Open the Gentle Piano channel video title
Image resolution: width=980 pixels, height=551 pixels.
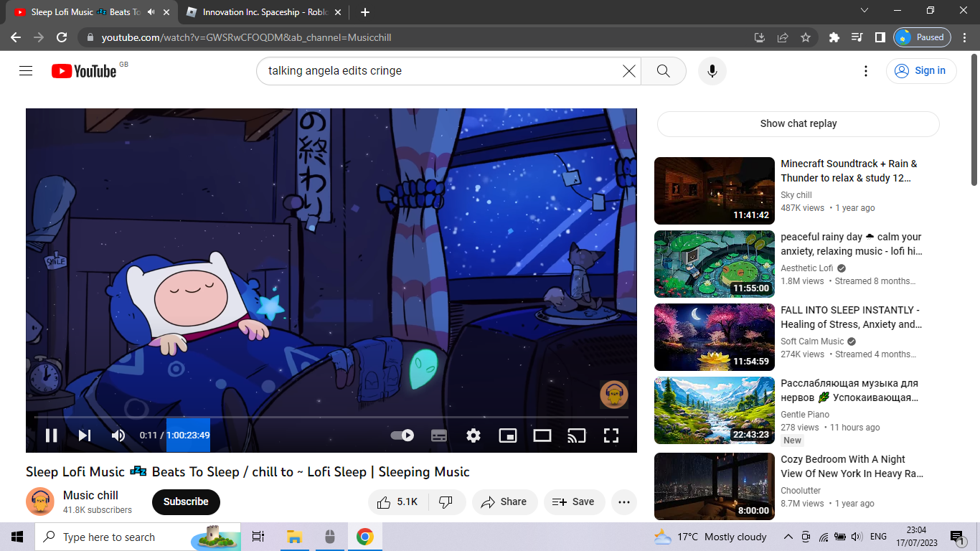(850, 390)
